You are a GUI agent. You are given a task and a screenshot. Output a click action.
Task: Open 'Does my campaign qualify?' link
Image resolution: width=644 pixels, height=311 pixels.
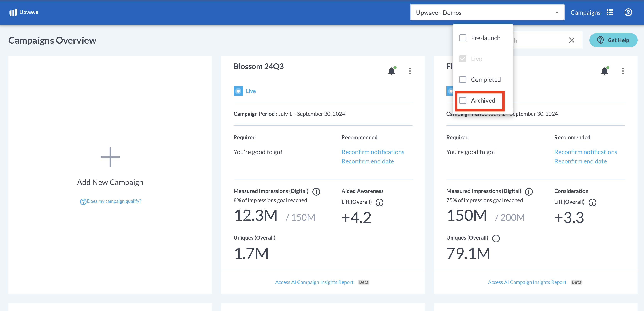click(114, 201)
